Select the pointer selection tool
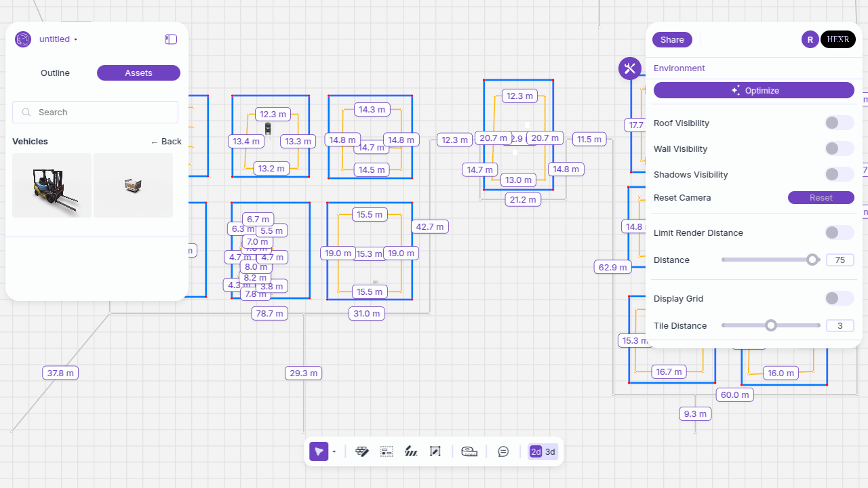 (x=319, y=451)
